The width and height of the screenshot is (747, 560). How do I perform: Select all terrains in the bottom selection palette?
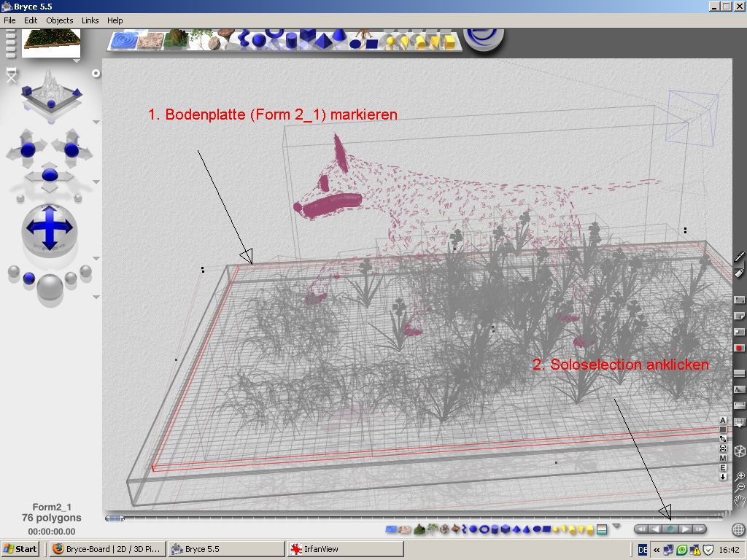(419, 529)
